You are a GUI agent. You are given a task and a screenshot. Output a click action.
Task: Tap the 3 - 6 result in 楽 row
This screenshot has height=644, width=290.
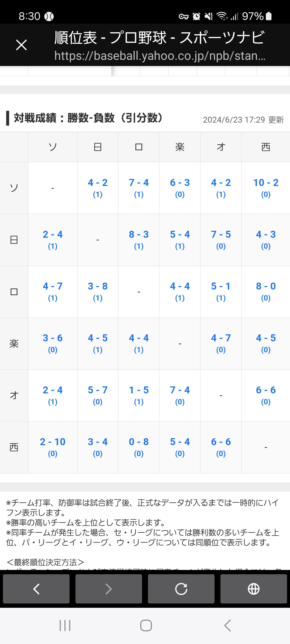point(53,338)
